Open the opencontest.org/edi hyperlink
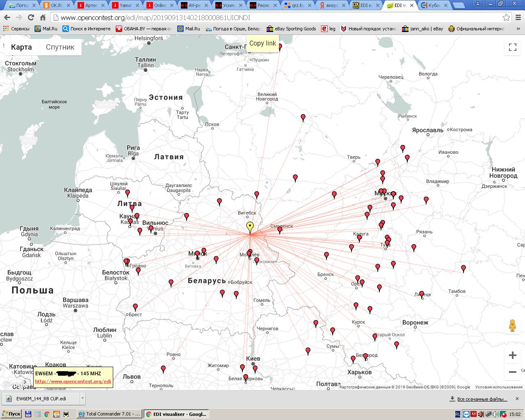The width and height of the screenshot is (525, 420). [73, 381]
